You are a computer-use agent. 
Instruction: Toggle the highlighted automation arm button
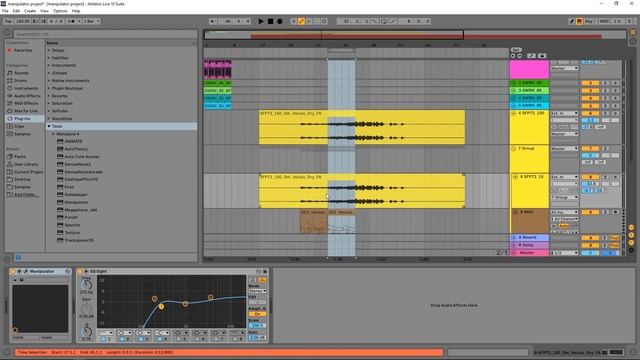pos(301,21)
